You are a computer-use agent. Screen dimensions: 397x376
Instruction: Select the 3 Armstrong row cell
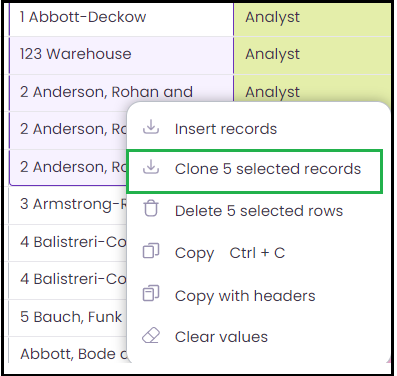pos(68,205)
